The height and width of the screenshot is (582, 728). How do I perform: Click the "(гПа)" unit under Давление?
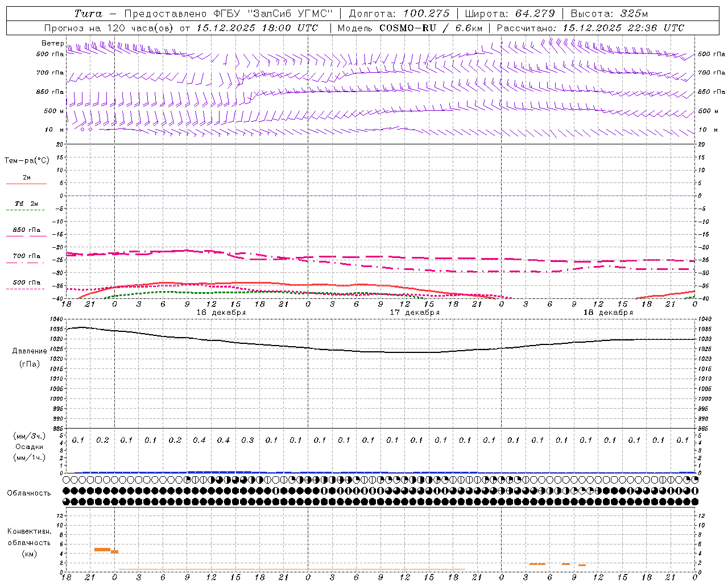coord(30,364)
